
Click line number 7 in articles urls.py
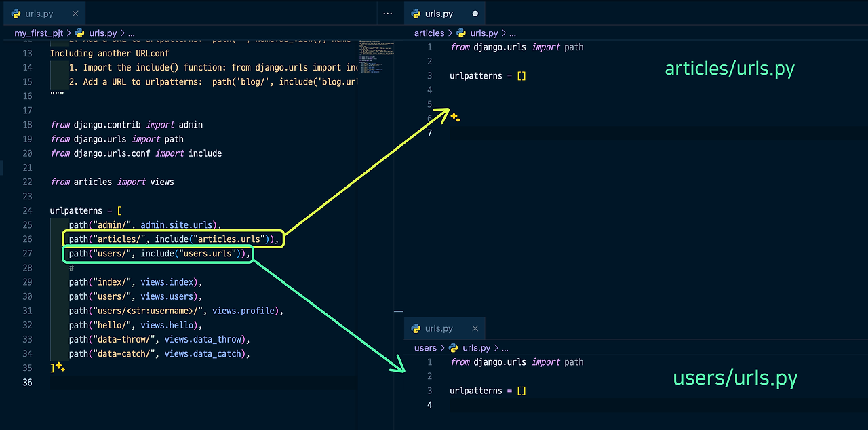429,133
